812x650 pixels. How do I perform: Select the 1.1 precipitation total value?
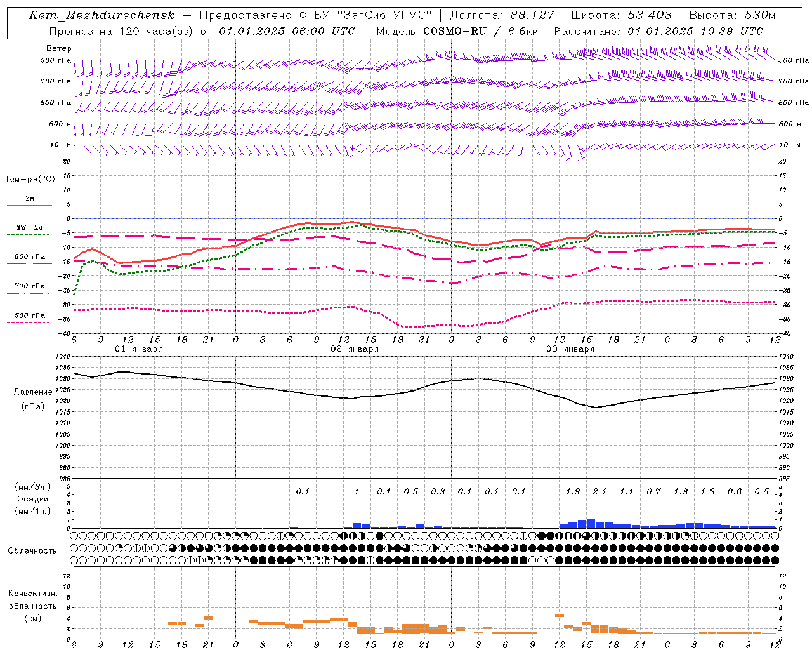tap(627, 491)
